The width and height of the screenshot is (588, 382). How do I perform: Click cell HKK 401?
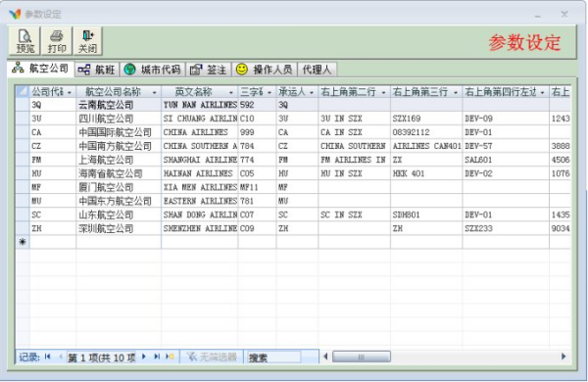coord(426,173)
